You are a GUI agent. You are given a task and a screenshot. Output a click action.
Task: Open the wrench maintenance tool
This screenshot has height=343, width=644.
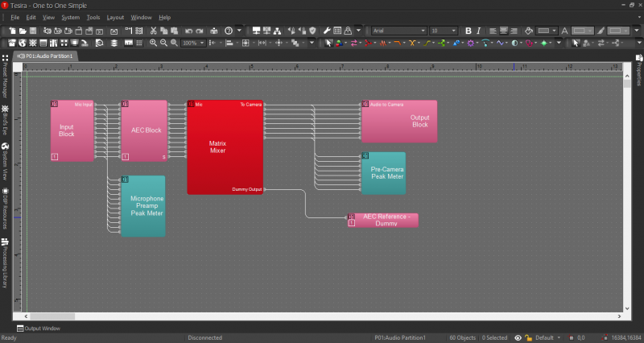327,31
